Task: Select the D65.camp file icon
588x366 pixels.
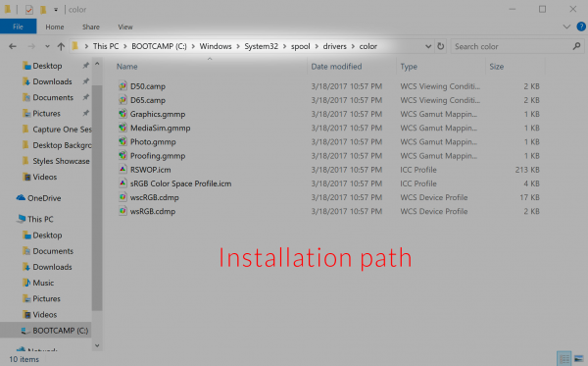Action: (x=122, y=100)
